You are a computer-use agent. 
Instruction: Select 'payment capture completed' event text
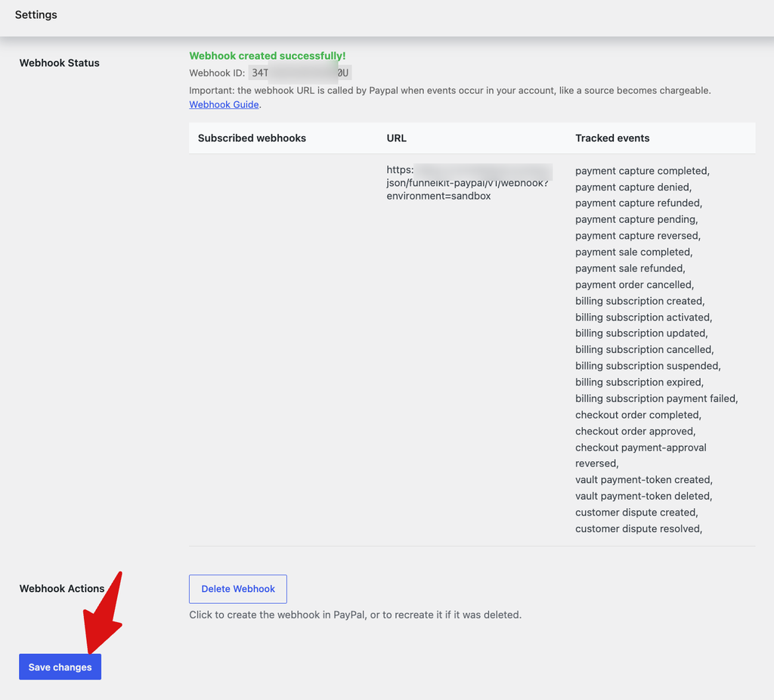pos(642,171)
